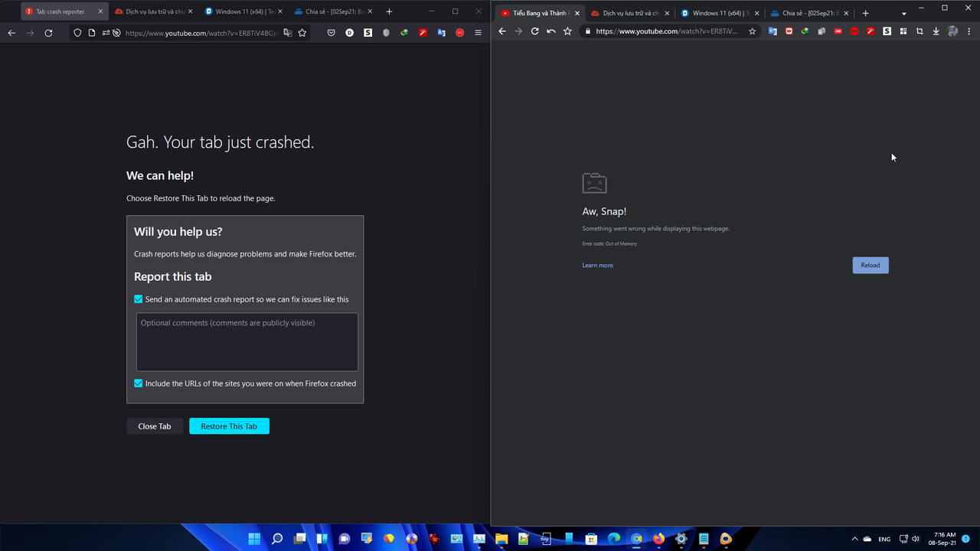Open taskbar Search icon
This screenshot has width=980, height=551.
pyautogui.click(x=277, y=539)
